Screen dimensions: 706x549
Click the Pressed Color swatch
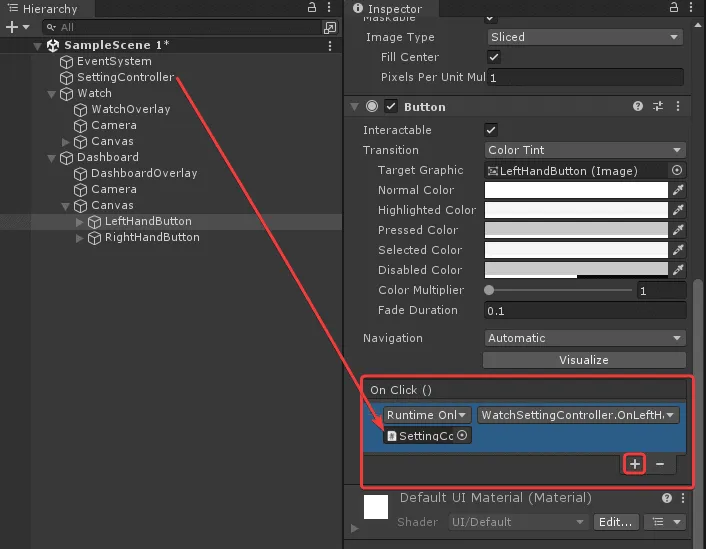576,230
